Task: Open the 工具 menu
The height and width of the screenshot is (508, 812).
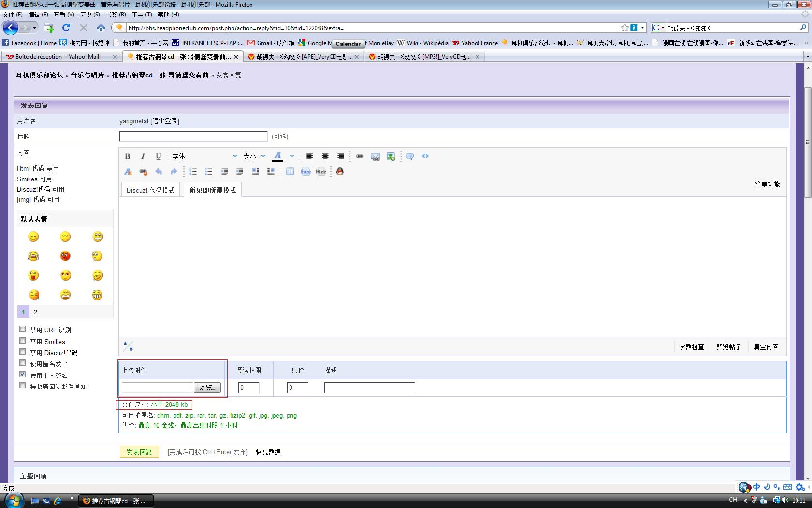Action: pyautogui.click(x=142, y=15)
